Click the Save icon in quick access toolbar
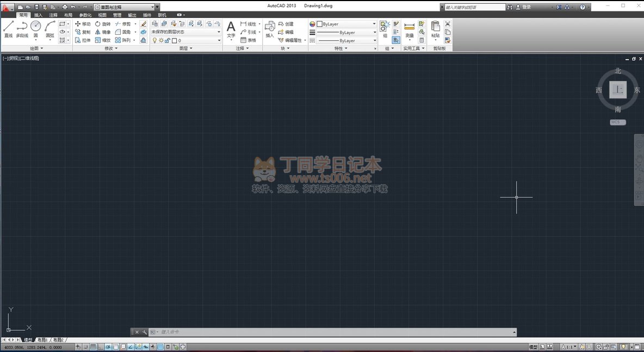The image size is (644, 352). point(36,7)
